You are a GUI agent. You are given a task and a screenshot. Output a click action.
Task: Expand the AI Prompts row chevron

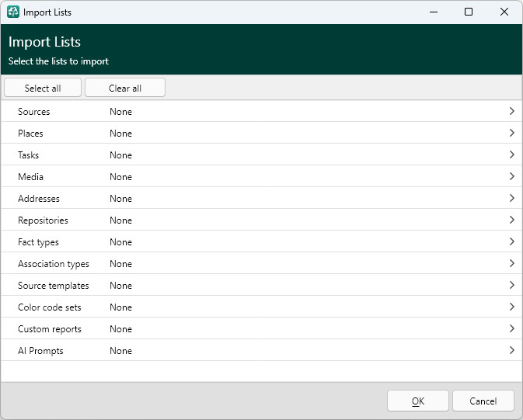point(512,350)
